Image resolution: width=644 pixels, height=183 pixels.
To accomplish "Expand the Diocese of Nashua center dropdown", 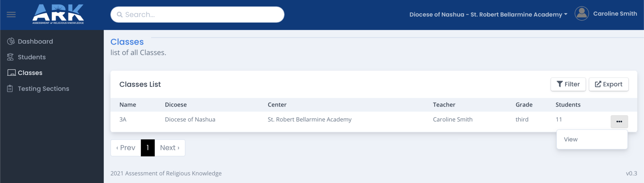I will [x=488, y=14].
